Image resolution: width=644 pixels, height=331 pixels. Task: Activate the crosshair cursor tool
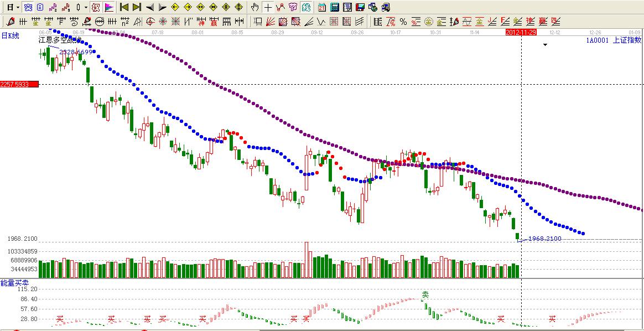click(268, 7)
